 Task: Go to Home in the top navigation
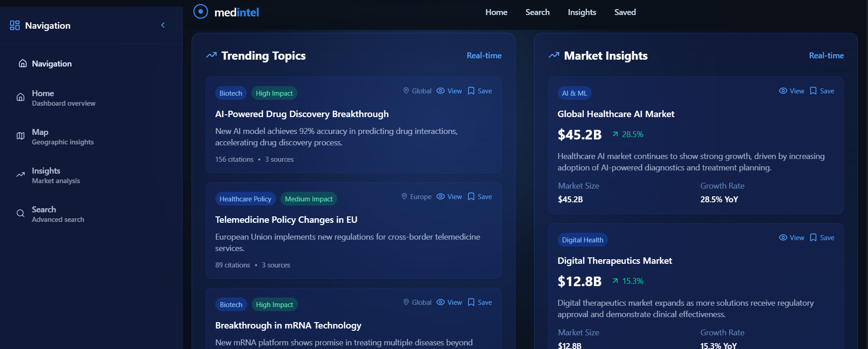pyautogui.click(x=496, y=12)
